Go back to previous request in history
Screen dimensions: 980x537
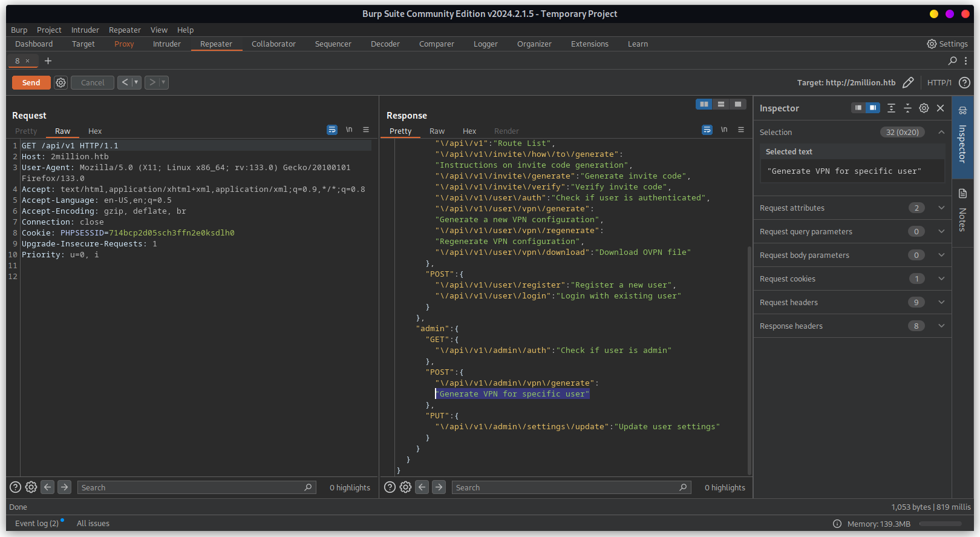125,82
